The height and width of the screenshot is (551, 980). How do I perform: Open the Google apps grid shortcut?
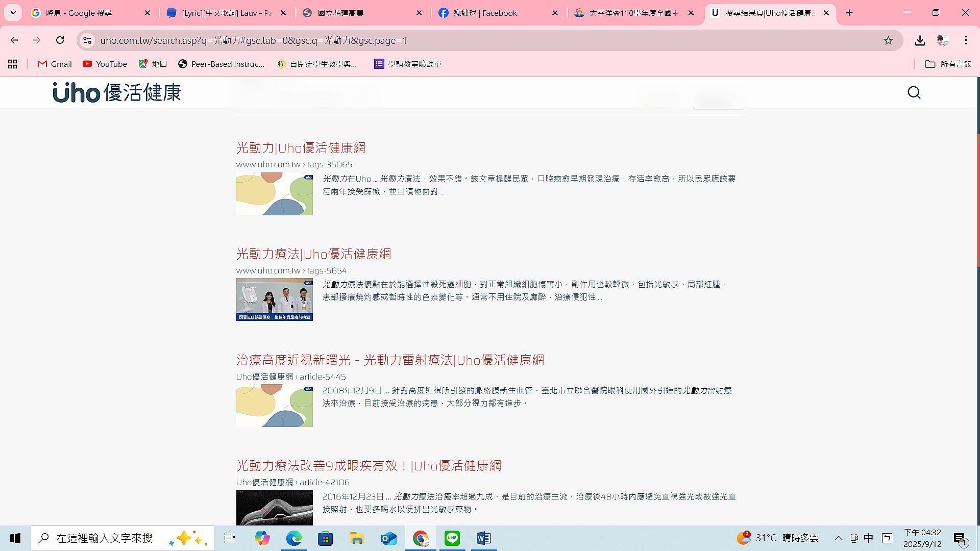(13, 64)
